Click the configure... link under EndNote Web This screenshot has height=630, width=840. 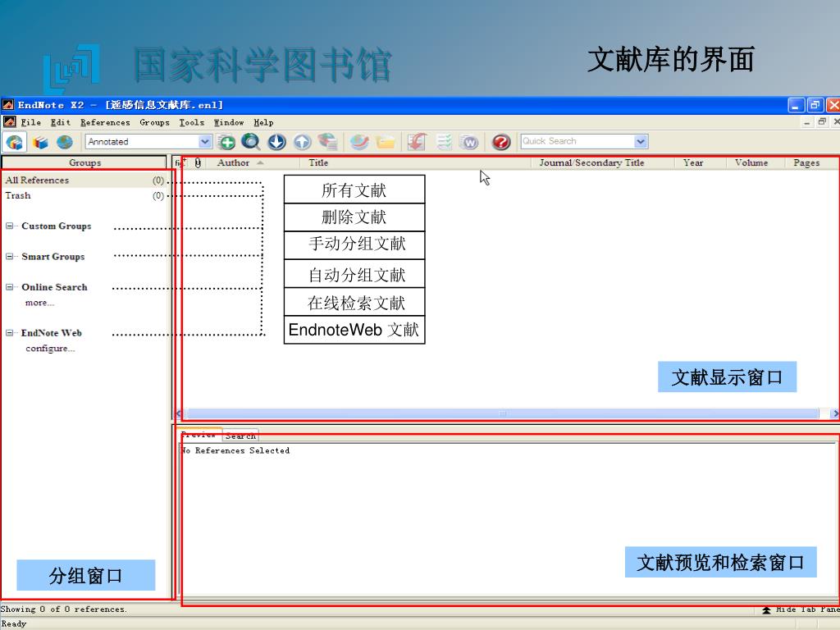tap(50, 348)
